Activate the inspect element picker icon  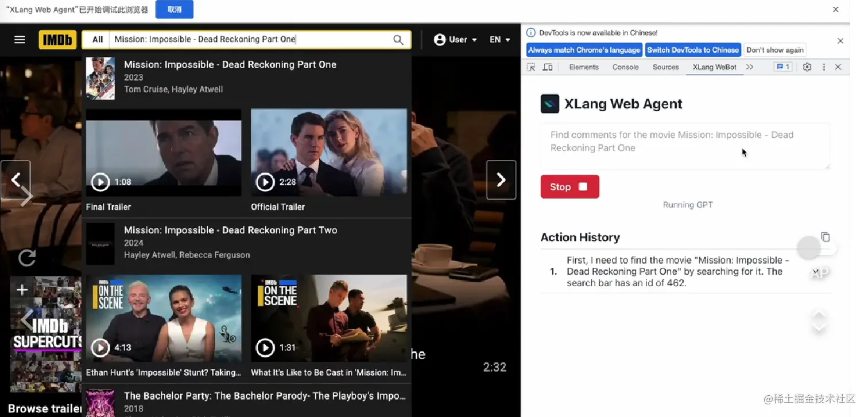click(531, 67)
